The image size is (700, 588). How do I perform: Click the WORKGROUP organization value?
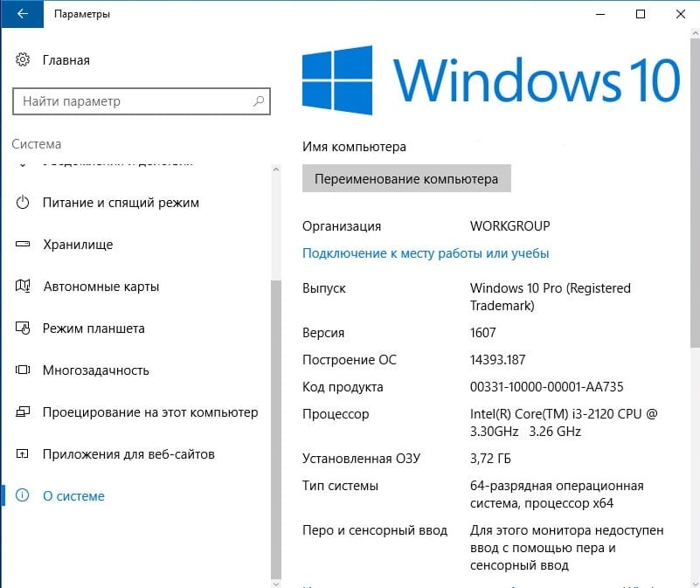click(x=509, y=226)
